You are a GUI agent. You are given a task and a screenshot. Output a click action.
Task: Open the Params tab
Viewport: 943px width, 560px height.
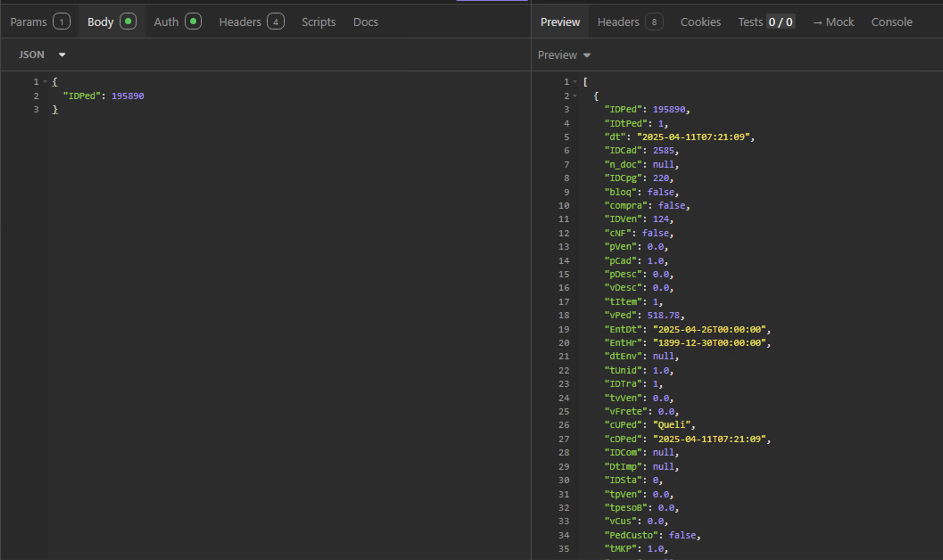[x=29, y=22]
